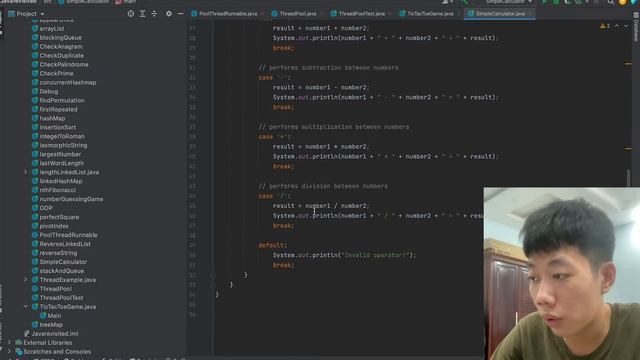Select blockingQueue in Project tree
The image size is (640, 360).
[x=60, y=38]
